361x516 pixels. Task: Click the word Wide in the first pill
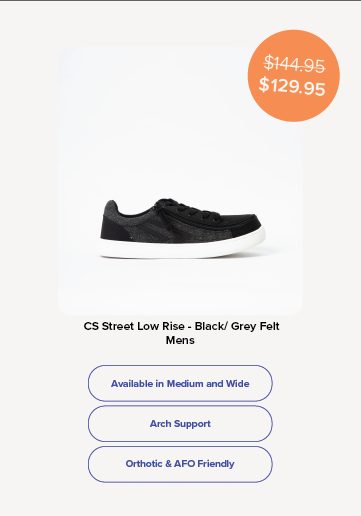coord(238,384)
